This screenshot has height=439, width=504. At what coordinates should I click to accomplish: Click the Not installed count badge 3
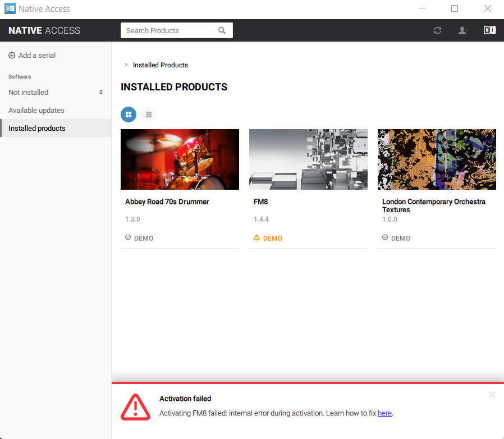coord(100,92)
